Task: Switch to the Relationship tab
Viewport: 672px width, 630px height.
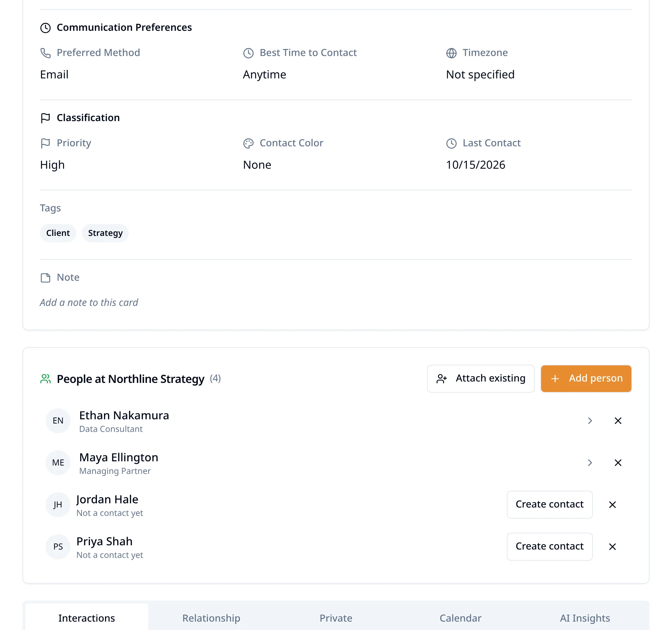Action: coord(211,618)
